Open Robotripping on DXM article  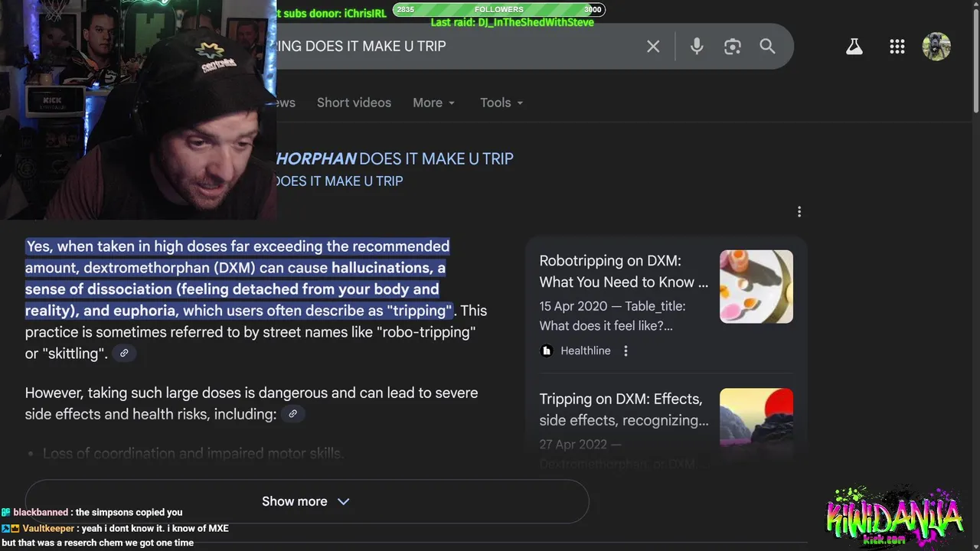pyautogui.click(x=624, y=272)
